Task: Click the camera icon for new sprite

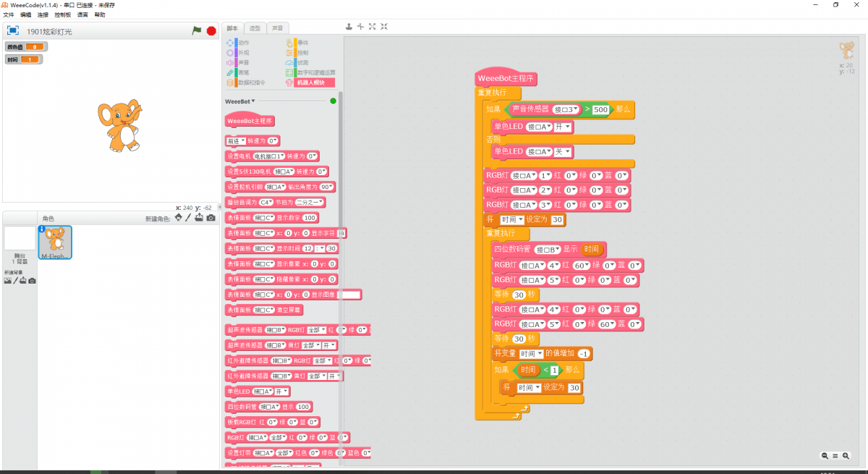Action: click(x=210, y=218)
